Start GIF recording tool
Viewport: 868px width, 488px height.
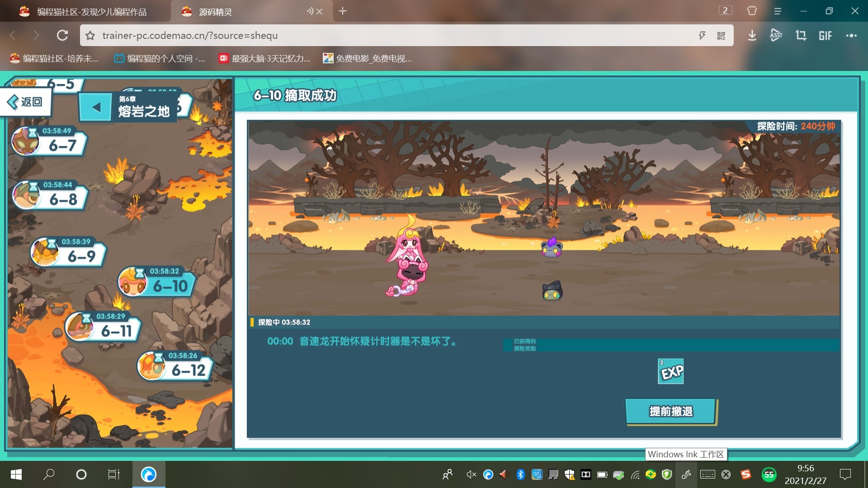point(825,36)
